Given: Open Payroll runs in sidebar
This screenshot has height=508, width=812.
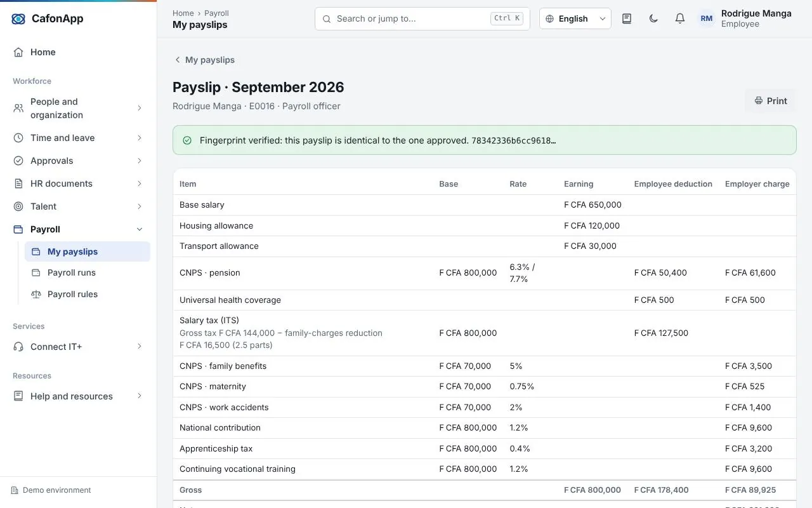Looking at the screenshot, I should coord(88,272).
